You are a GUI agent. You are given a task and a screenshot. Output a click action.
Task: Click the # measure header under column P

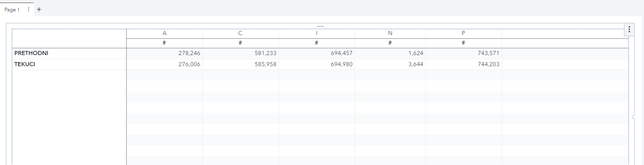tap(463, 43)
